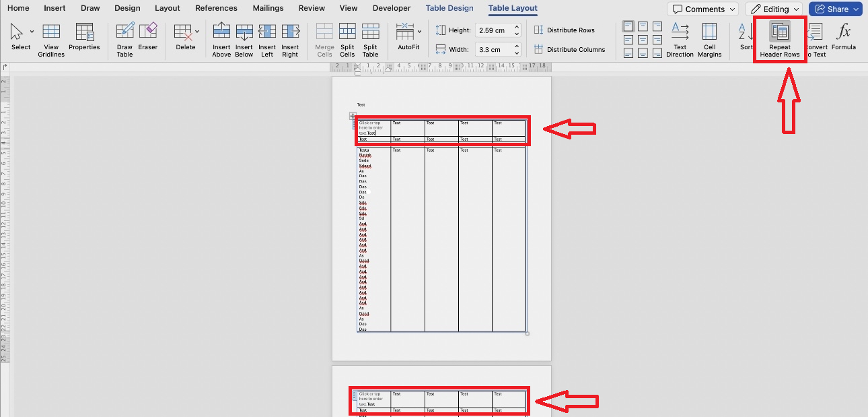
Task: Set alignment to center right
Action: pos(657,40)
